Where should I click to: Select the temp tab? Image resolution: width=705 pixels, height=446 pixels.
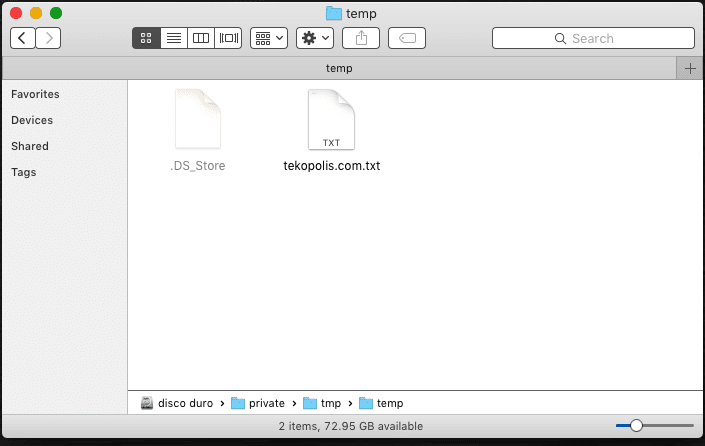[x=339, y=68]
